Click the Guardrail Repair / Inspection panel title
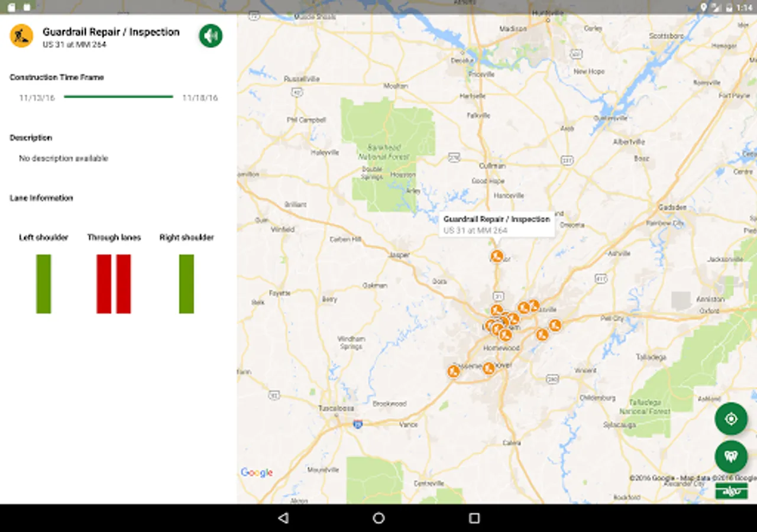Image resolution: width=757 pixels, height=532 pixels. (x=111, y=32)
